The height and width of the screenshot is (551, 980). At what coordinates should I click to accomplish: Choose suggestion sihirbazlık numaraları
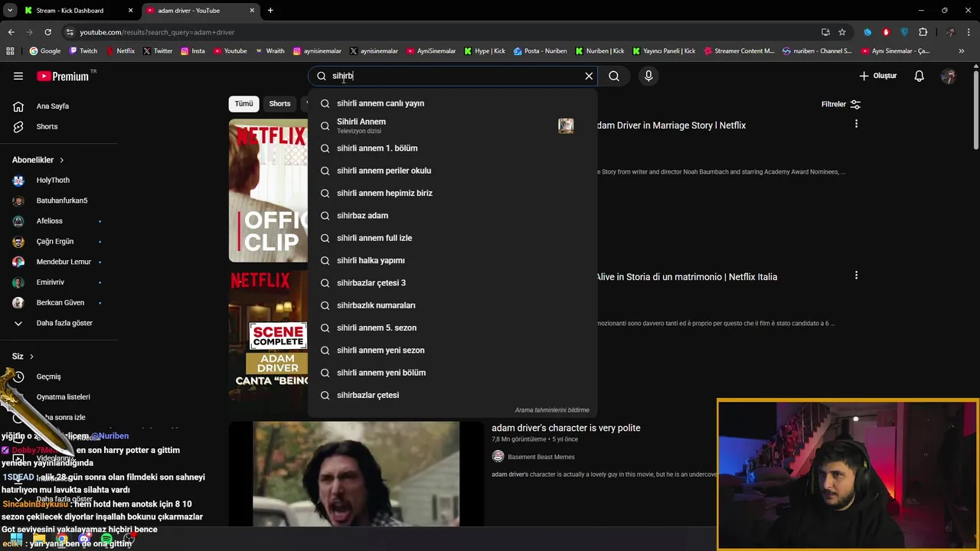[x=452, y=305]
